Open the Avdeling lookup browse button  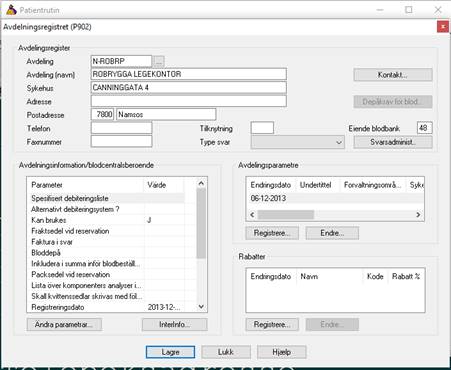coord(159,61)
